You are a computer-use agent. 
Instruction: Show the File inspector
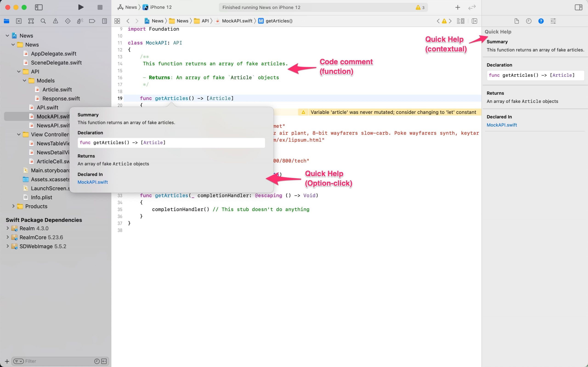coord(516,21)
